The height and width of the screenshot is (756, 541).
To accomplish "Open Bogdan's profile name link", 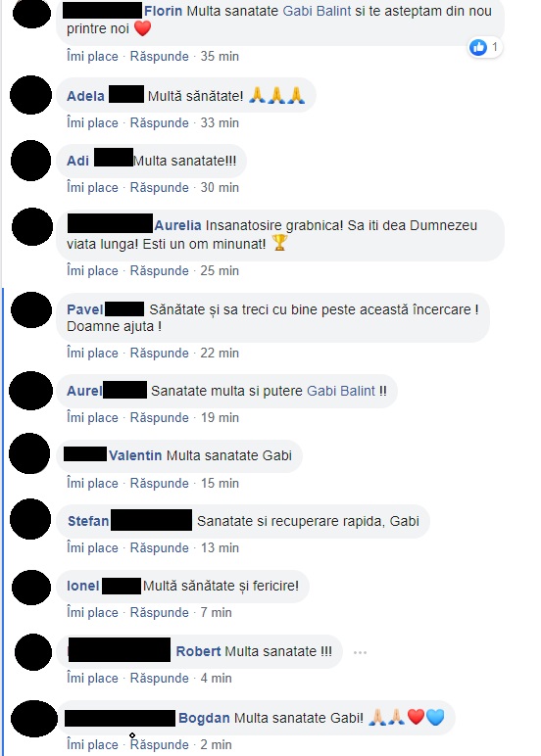I will tap(204, 718).
